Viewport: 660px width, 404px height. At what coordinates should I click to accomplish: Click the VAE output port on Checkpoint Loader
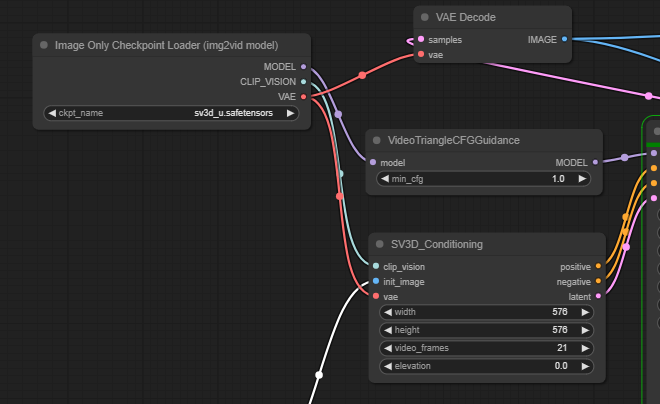[304, 97]
